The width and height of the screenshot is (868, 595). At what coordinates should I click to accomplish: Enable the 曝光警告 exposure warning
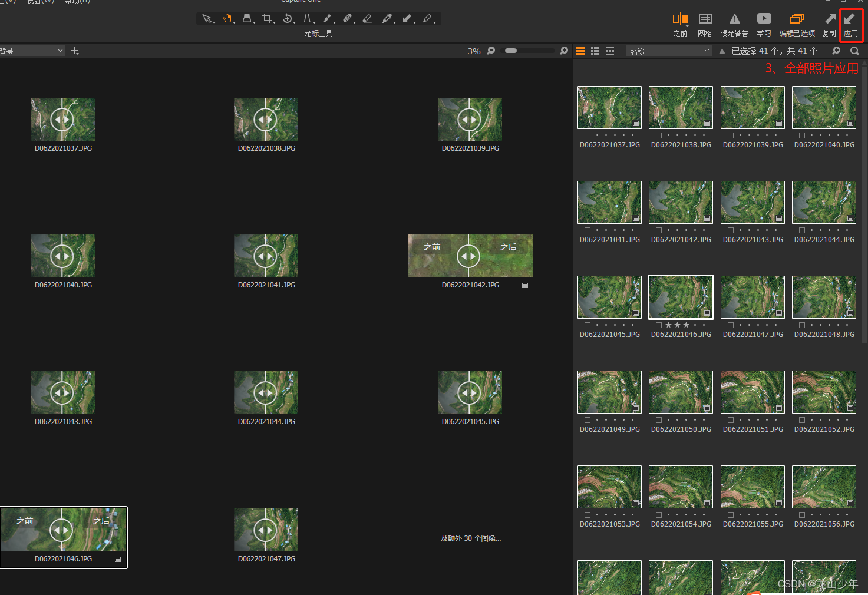coord(734,25)
